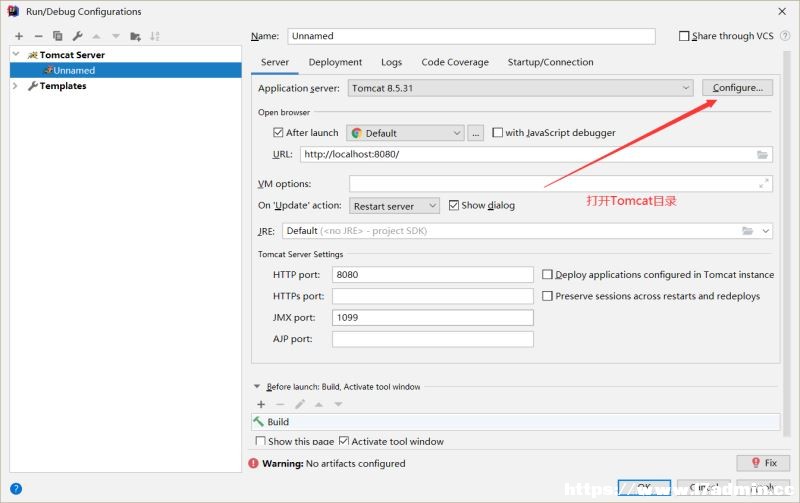Viewport: 800px width, 503px height.
Task: Remove selected configuration with minus icon
Action: point(38,36)
